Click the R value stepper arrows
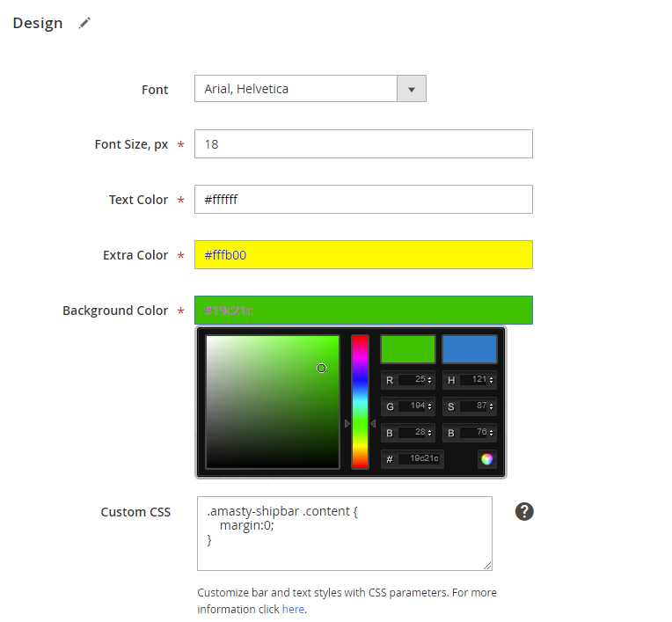 click(x=429, y=380)
